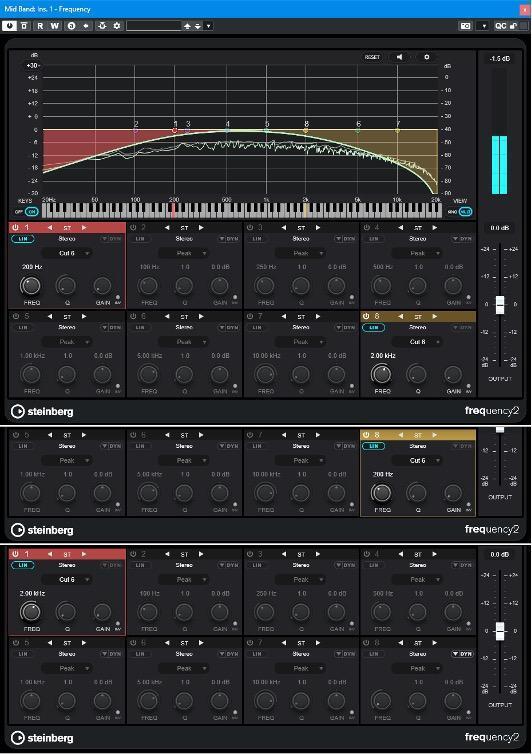Toggle LIN on band 8 set to 2.00 kHz
Screen dimensions: 532x754
click(374, 327)
